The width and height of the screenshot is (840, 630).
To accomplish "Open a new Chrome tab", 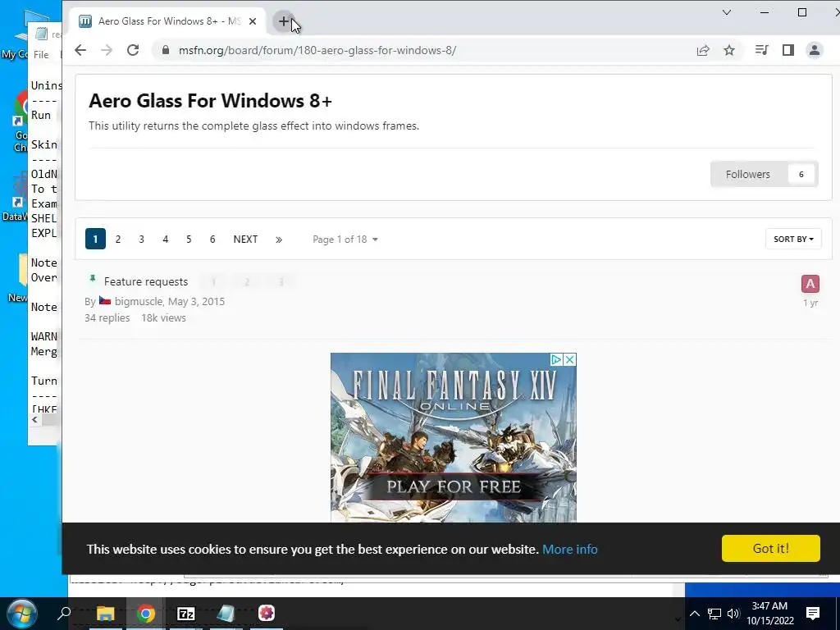I will (x=283, y=21).
